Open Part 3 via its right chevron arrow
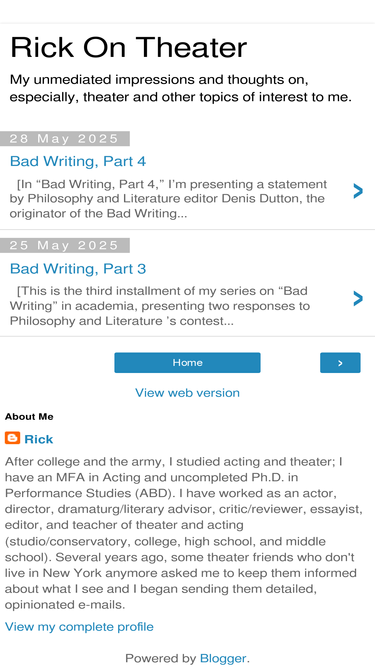This screenshot has height=667, width=375. click(x=358, y=299)
